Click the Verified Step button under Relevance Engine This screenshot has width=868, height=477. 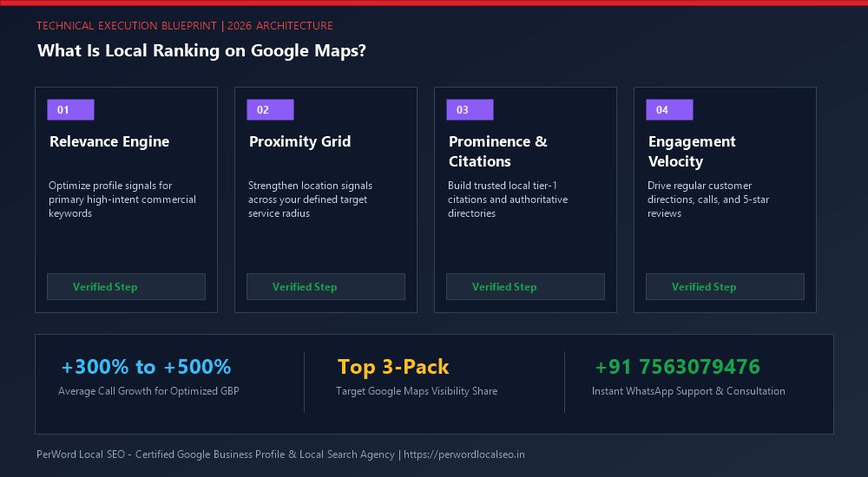click(126, 287)
